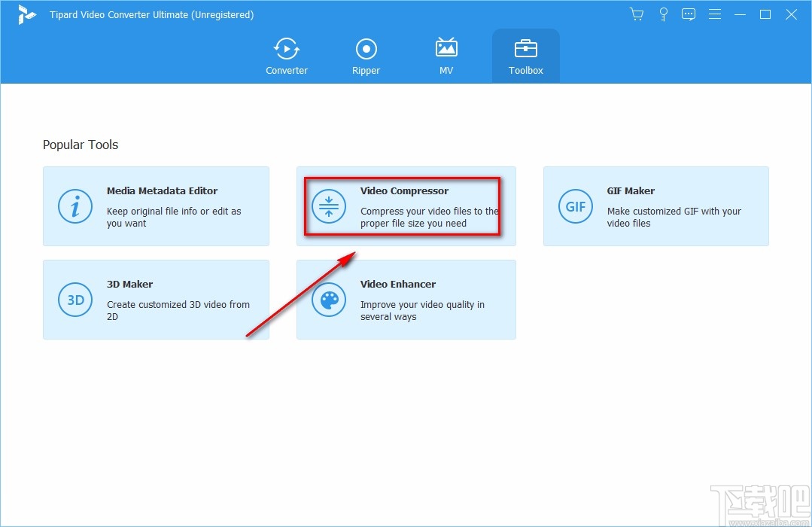Click the Media Metadata Editor info icon

[75, 206]
